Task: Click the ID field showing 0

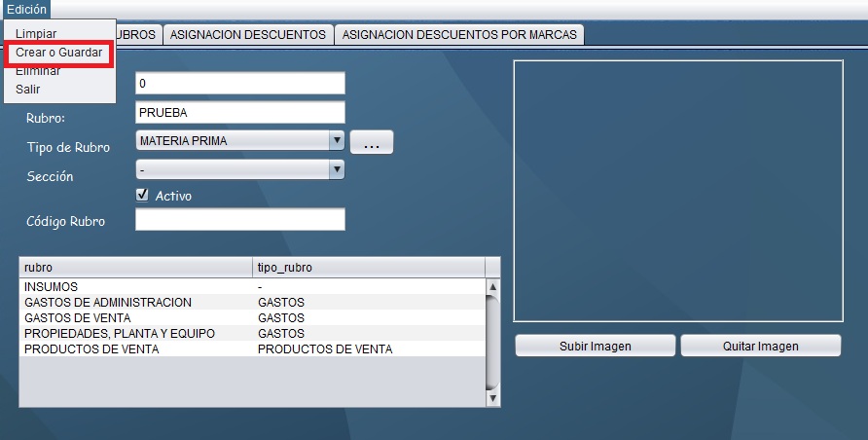Action: [240, 84]
